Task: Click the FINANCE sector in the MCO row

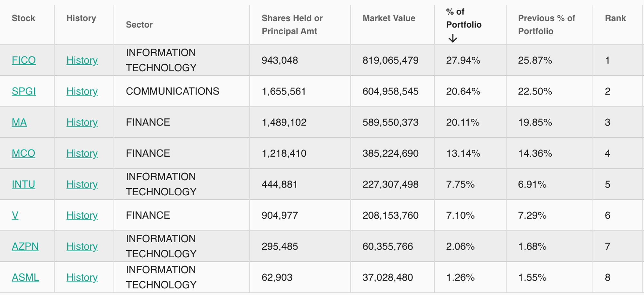Action: click(148, 153)
